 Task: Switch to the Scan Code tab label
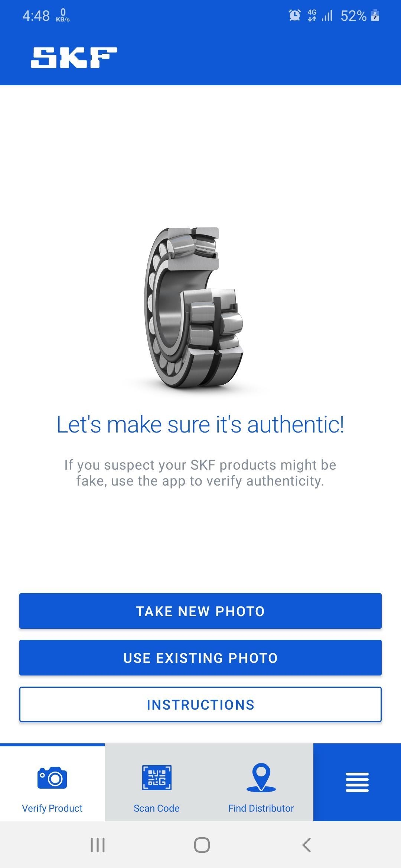(157, 808)
